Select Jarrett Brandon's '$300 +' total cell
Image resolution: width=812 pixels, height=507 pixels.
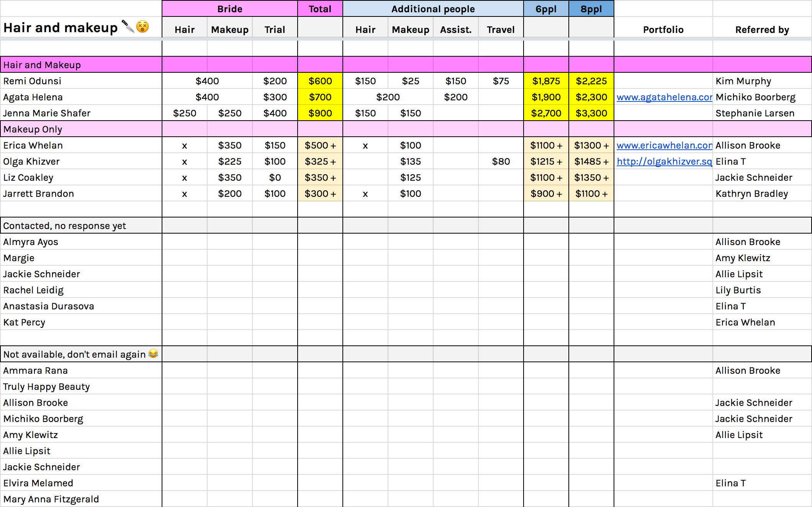click(320, 194)
